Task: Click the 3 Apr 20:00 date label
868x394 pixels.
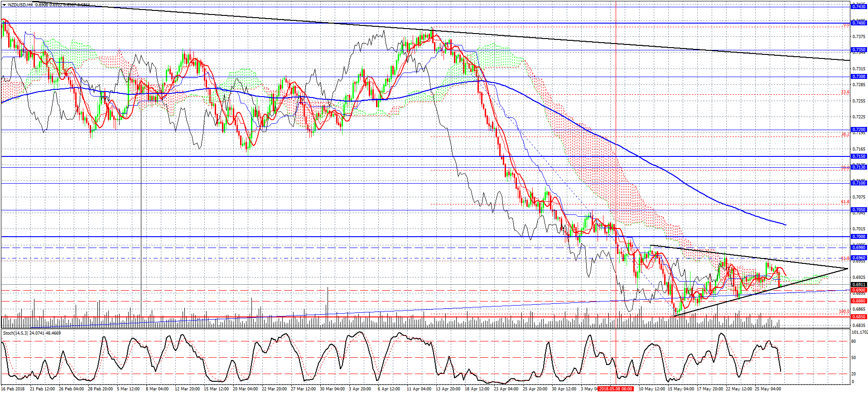Action: click(360, 389)
